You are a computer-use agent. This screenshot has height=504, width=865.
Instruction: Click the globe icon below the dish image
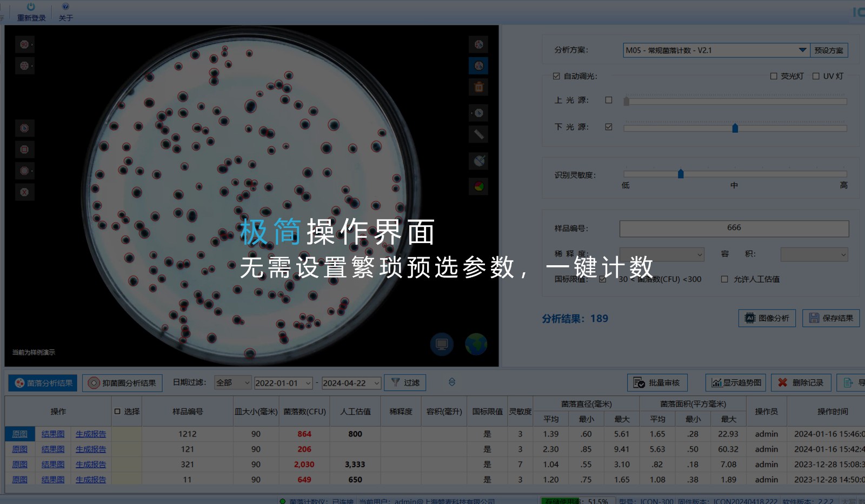click(476, 344)
